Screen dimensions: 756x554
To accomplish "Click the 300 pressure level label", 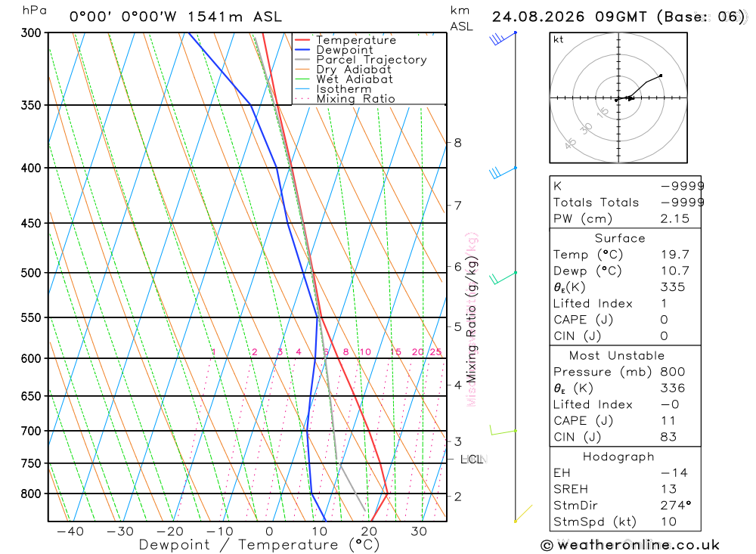I will 31,32.
